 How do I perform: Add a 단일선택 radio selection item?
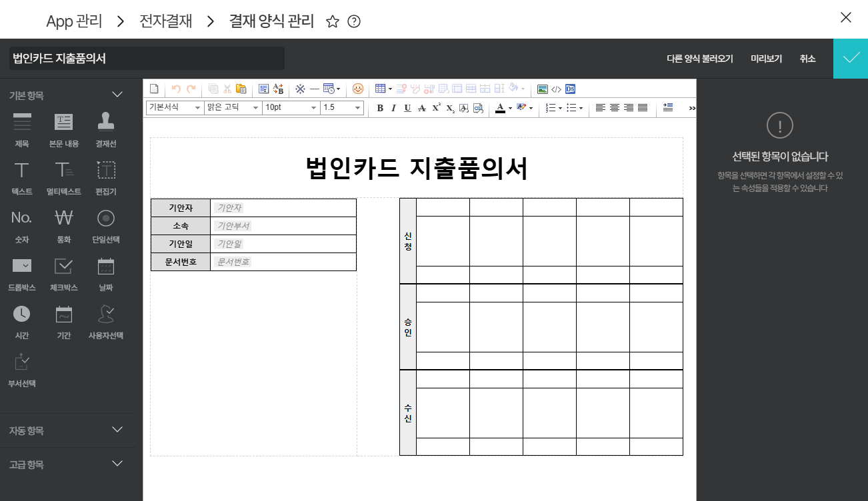pos(106,225)
